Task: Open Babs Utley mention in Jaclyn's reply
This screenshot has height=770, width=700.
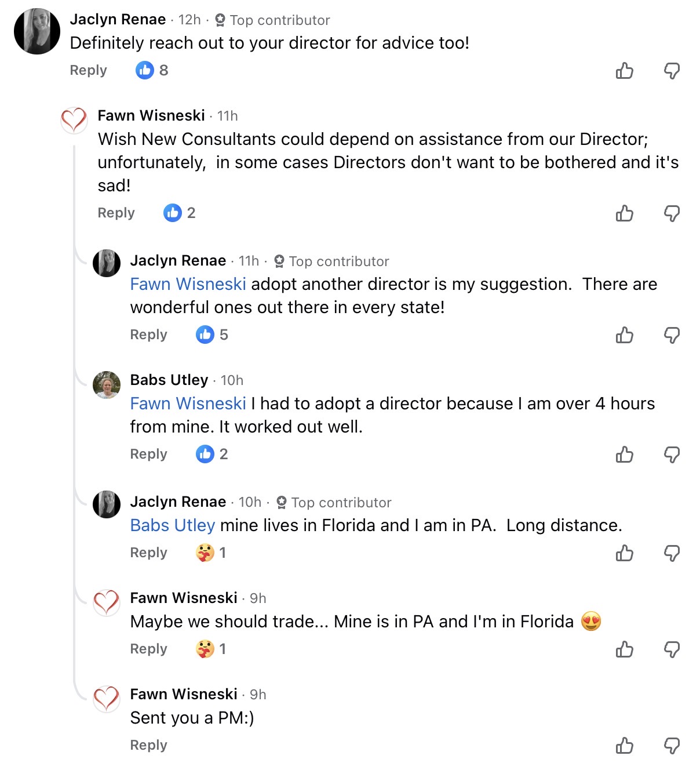Action: click(173, 525)
